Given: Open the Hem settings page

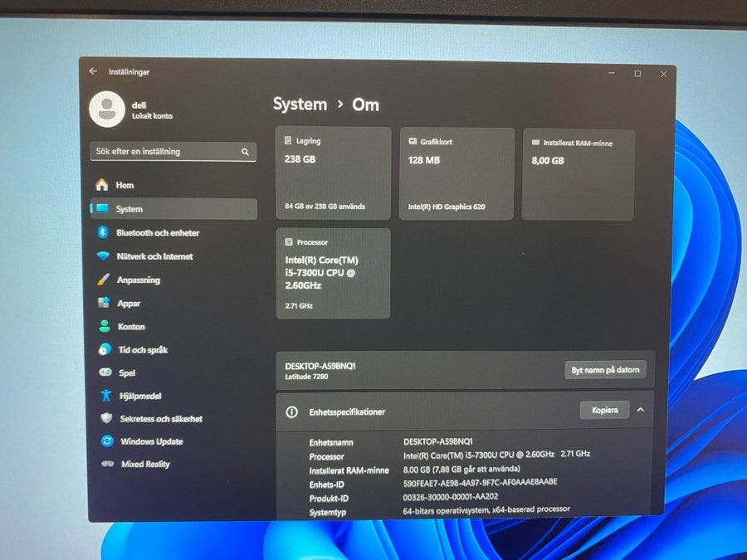Looking at the screenshot, I should [173, 185].
